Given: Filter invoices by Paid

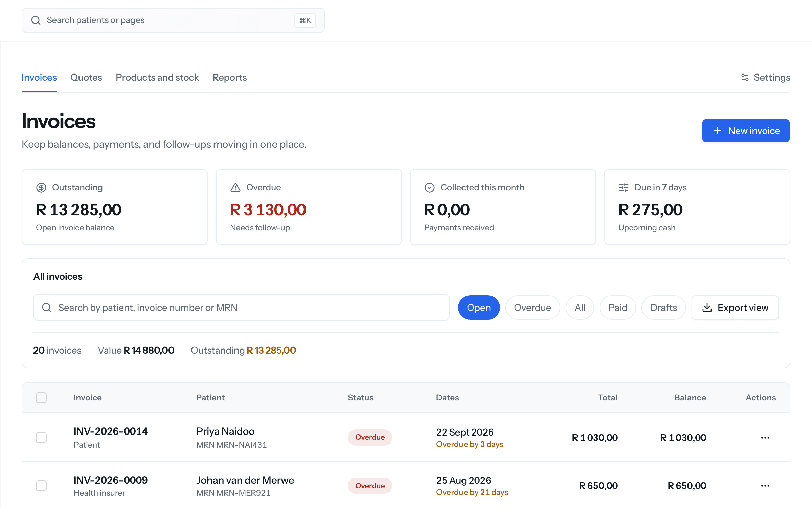Looking at the screenshot, I should [618, 308].
